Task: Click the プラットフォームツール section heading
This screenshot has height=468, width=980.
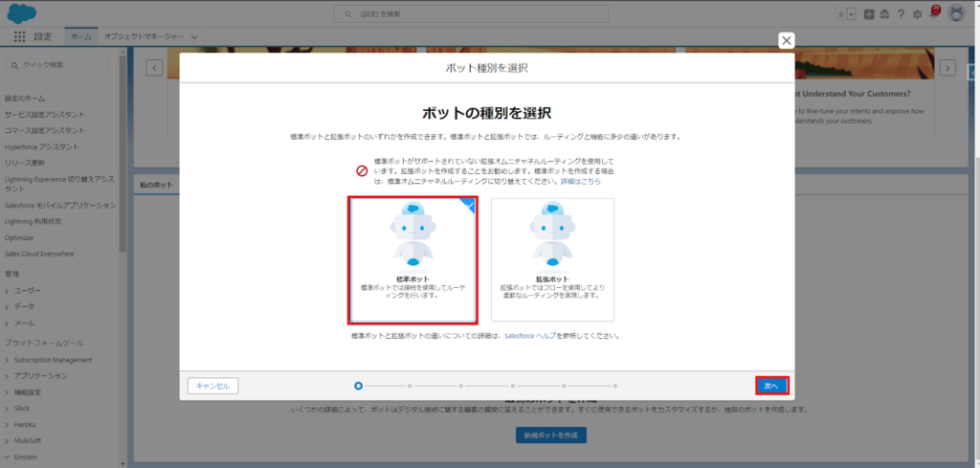Action: [44, 343]
